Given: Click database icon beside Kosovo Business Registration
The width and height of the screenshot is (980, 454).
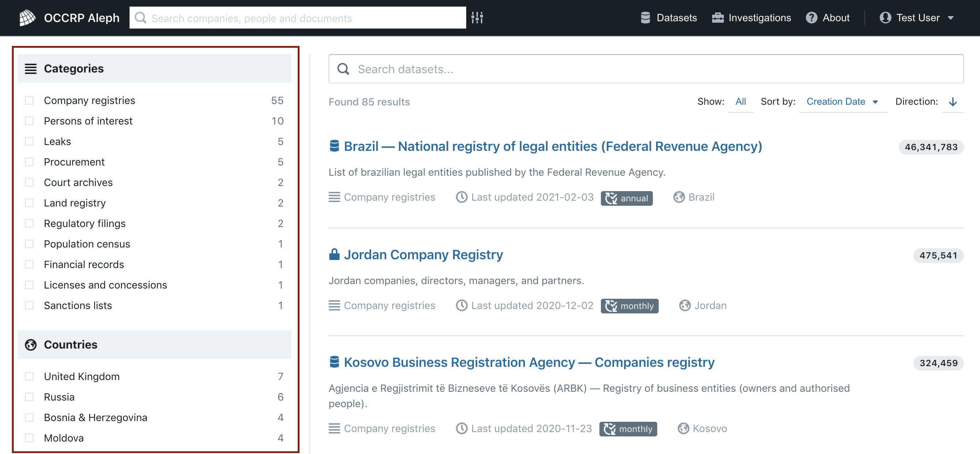Looking at the screenshot, I should coord(334,362).
